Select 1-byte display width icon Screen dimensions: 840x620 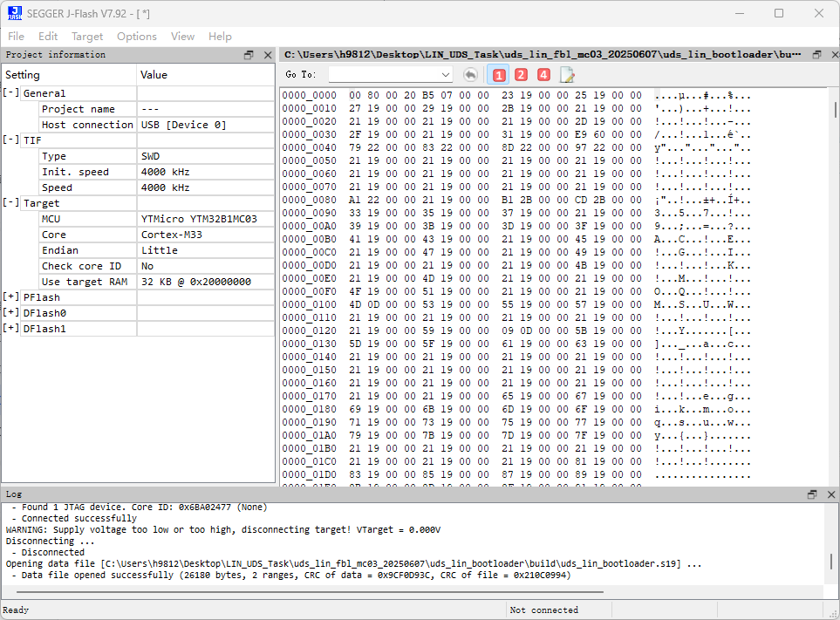498,75
